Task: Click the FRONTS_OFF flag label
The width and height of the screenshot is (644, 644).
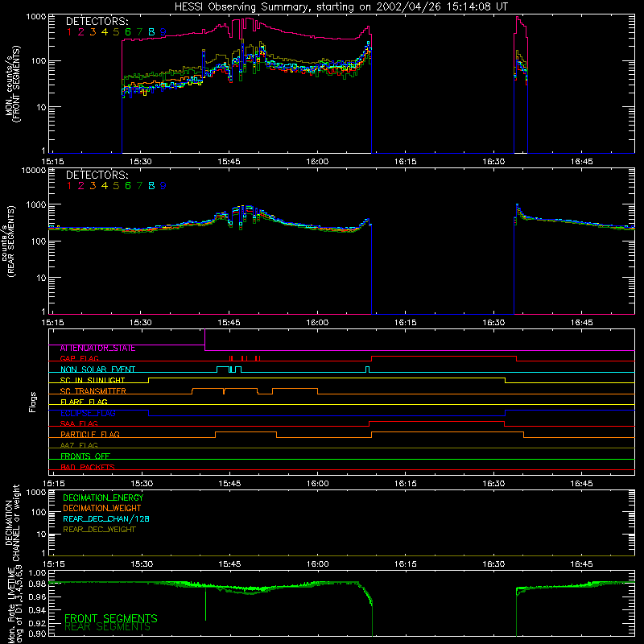Action: pyautogui.click(x=85, y=456)
